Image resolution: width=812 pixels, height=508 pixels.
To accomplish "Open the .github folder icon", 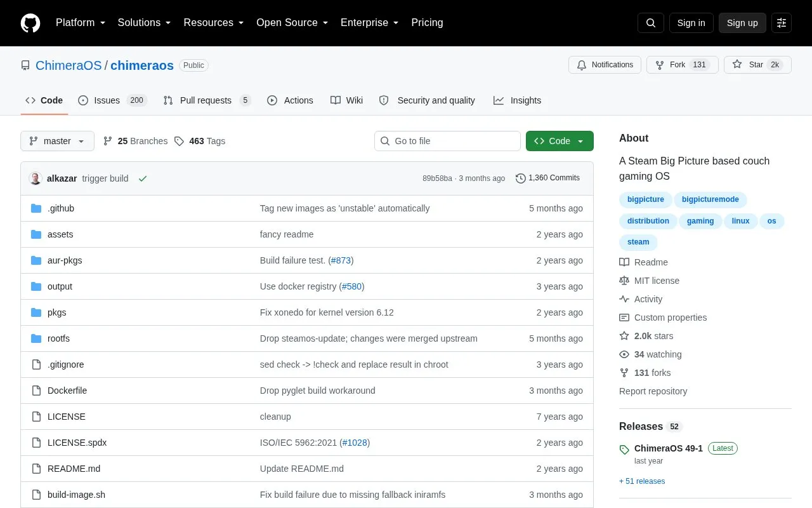I will tap(36, 208).
